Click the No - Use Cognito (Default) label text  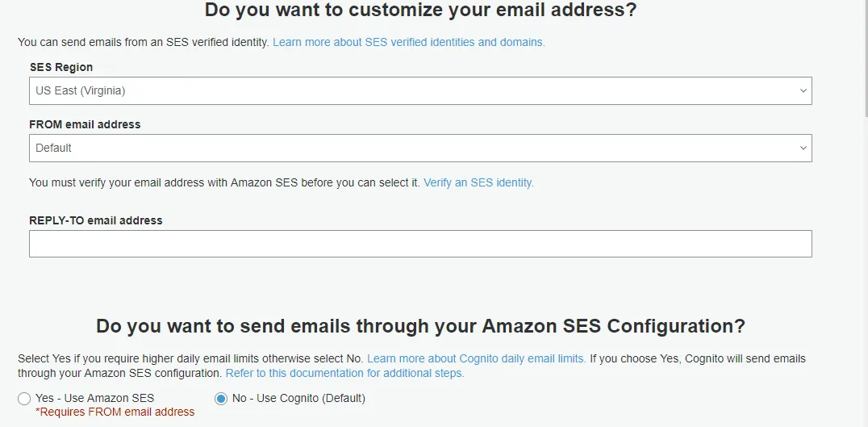[x=298, y=398]
